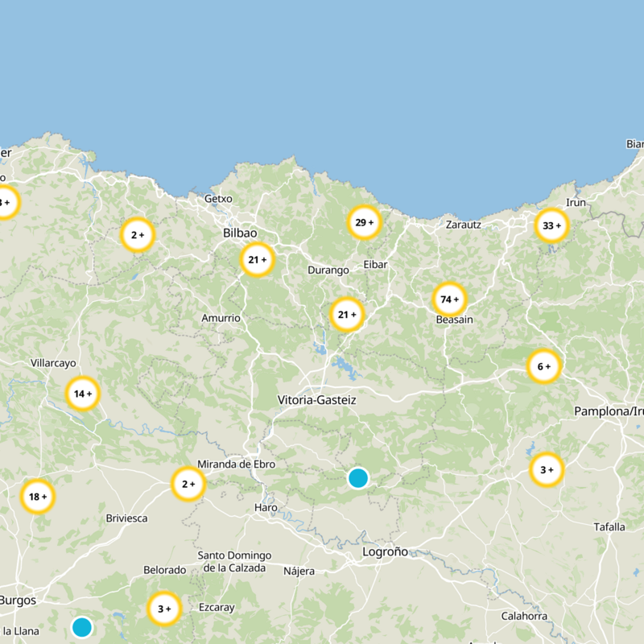
Task: Expand the 14 + cluster below Villarcayo
Action: tap(83, 394)
